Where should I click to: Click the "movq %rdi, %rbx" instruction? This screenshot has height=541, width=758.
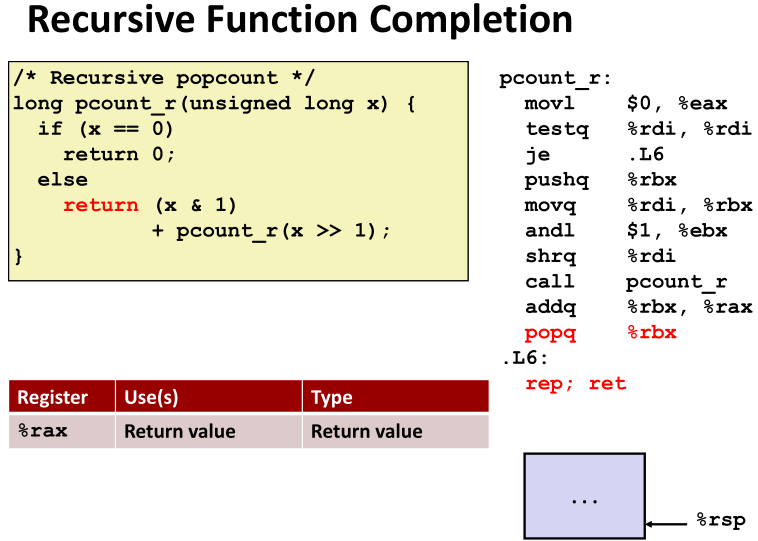[639, 205]
